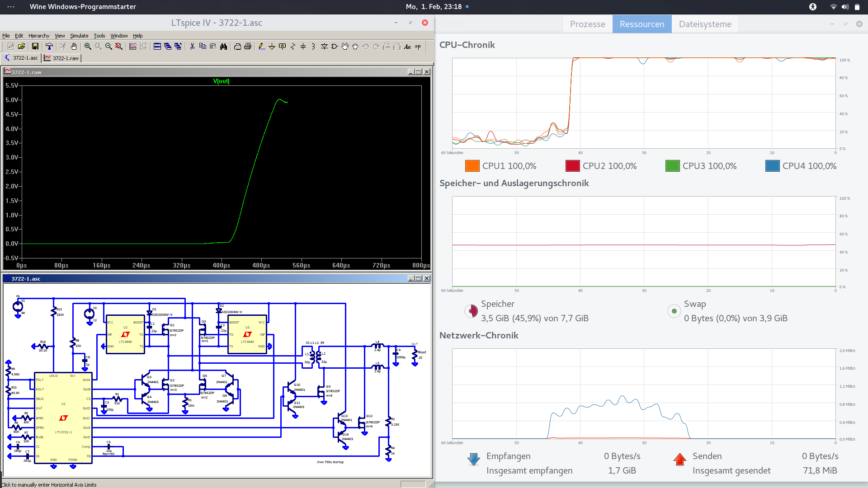The width and height of the screenshot is (868, 488).
Task: Open the Hierarchy menu
Action: (39, 36)
